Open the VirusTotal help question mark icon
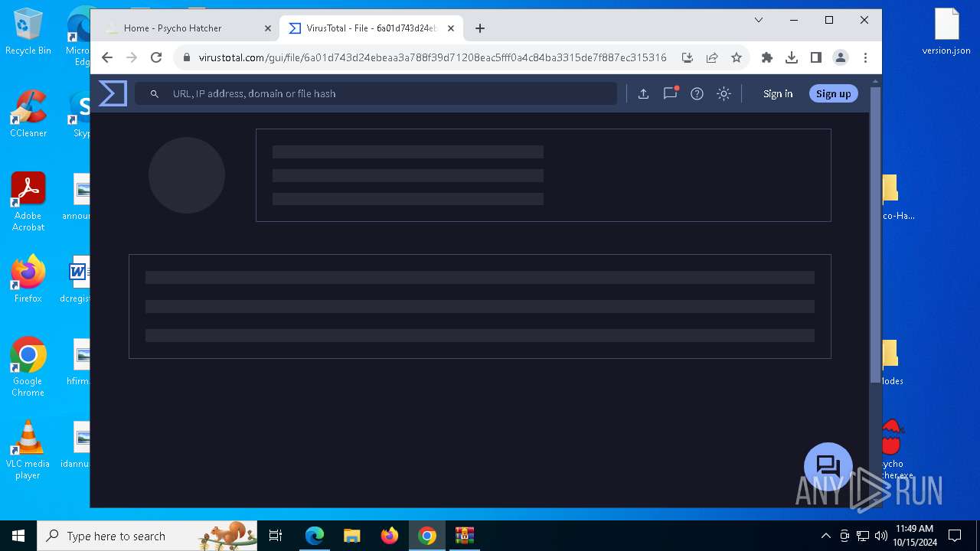 [697, 93]
